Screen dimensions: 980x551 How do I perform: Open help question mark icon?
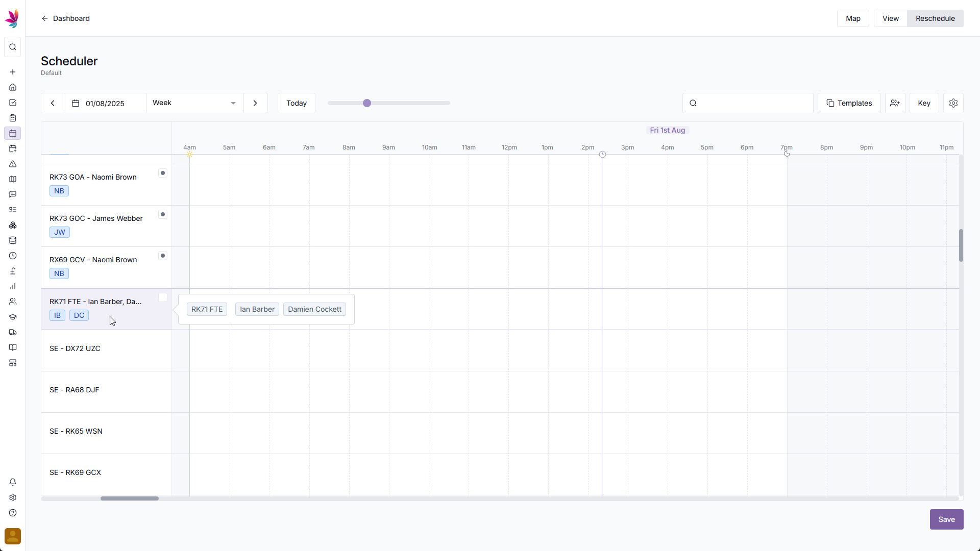click(x=13, y=513)
